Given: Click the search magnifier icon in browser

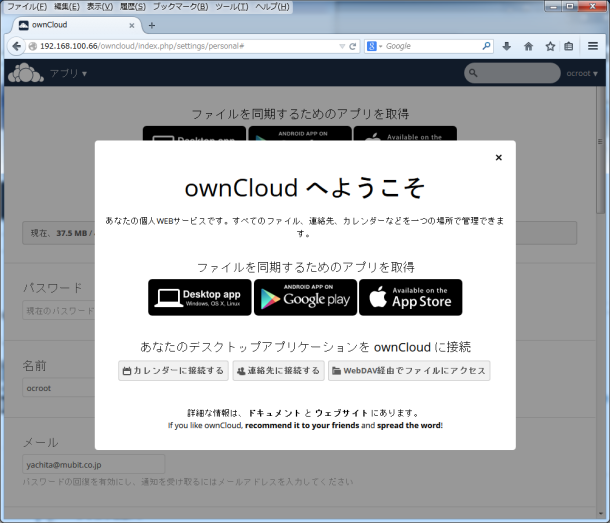Looking at the screenshot, I should pos(486,46).
